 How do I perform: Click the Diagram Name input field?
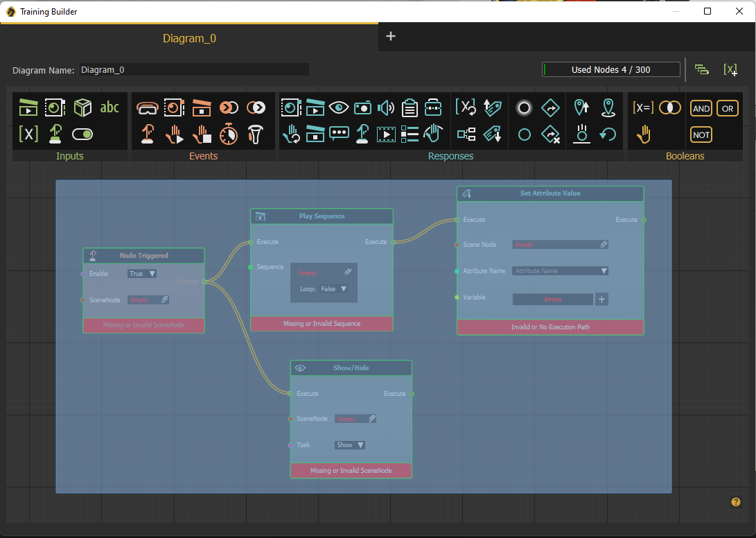194,69
